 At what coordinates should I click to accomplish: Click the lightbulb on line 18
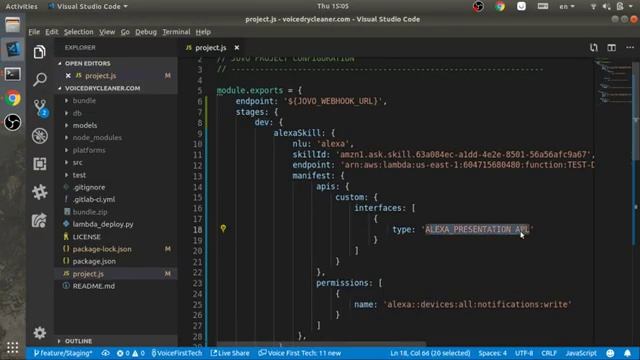(223, 229)
